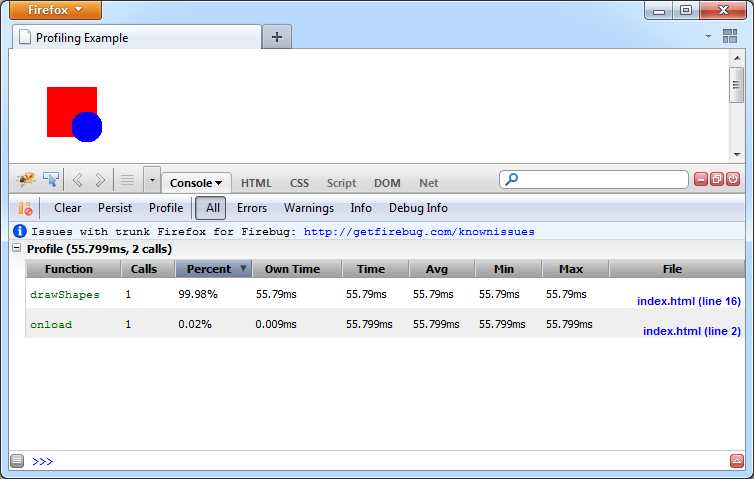Toggle Persist for console logs

[x=115, y=208]
